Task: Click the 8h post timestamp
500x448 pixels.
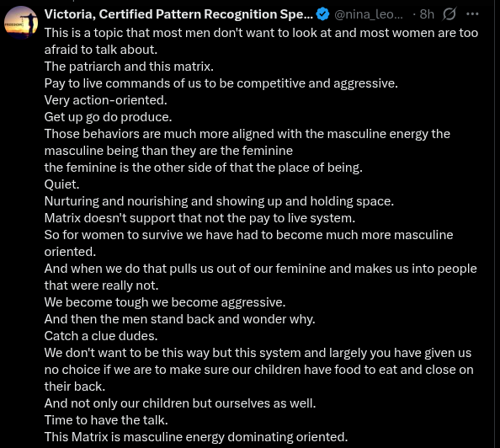Action: (427, 14)
